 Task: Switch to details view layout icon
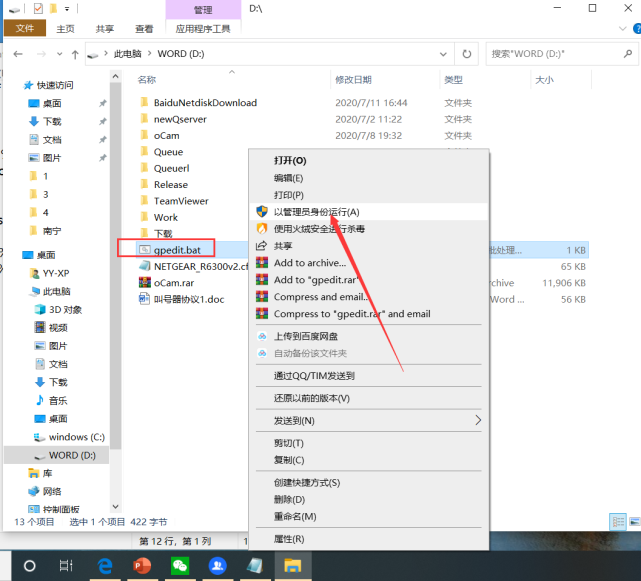618,522
